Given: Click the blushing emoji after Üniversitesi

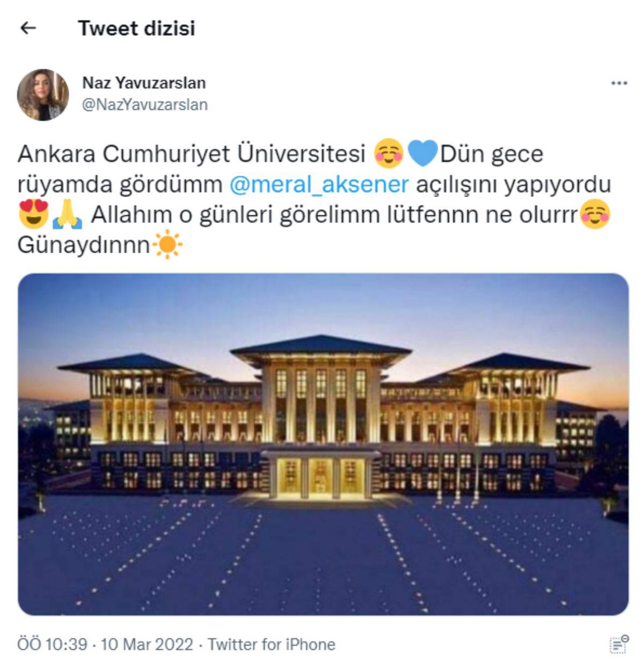Looking at the screenshot, I should click(389, 154).
